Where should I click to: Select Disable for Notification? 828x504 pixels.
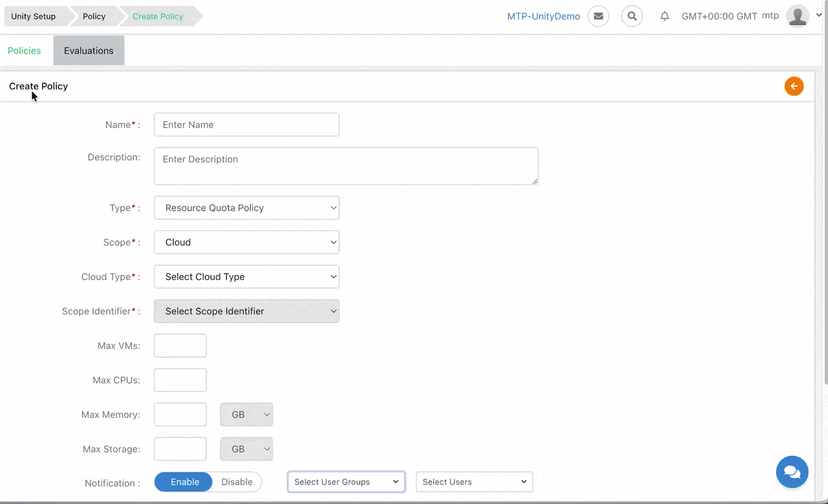pyautogui.click(x=237, y=482)
